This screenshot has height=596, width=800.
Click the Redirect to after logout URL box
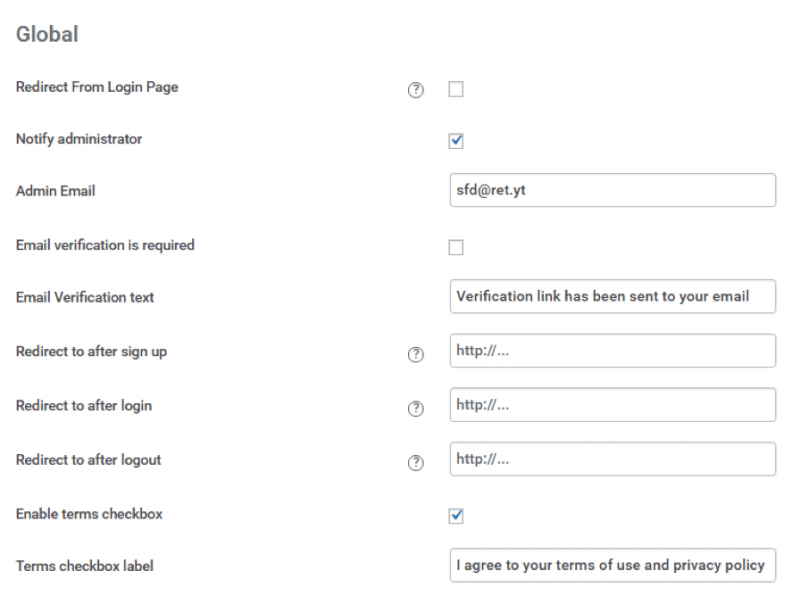pyautogui.click(x=612, y=459)
